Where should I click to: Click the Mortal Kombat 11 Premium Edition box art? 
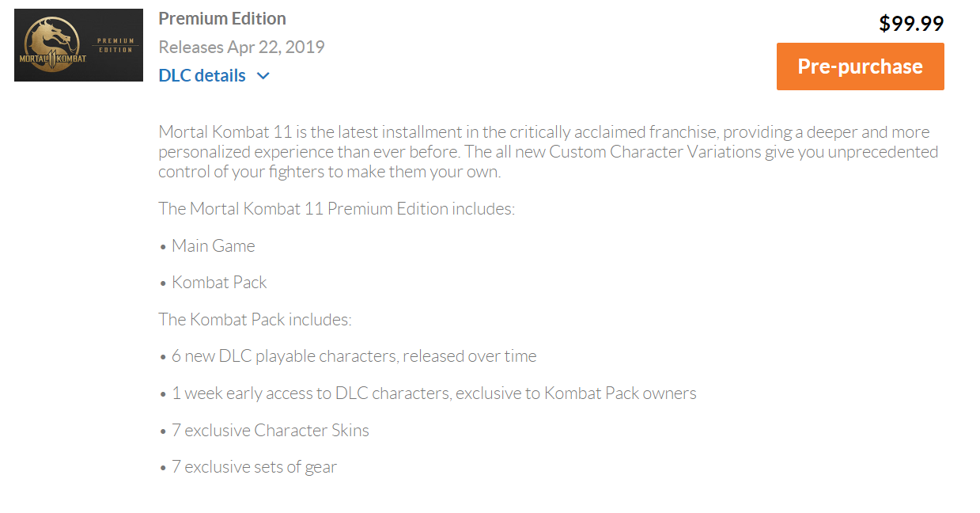78,44
